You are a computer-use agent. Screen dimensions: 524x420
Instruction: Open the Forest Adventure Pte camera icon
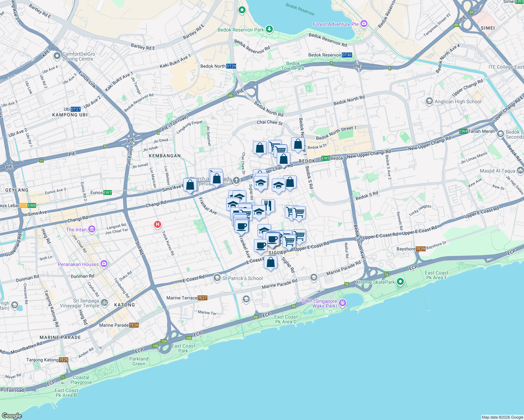(364, 24)
